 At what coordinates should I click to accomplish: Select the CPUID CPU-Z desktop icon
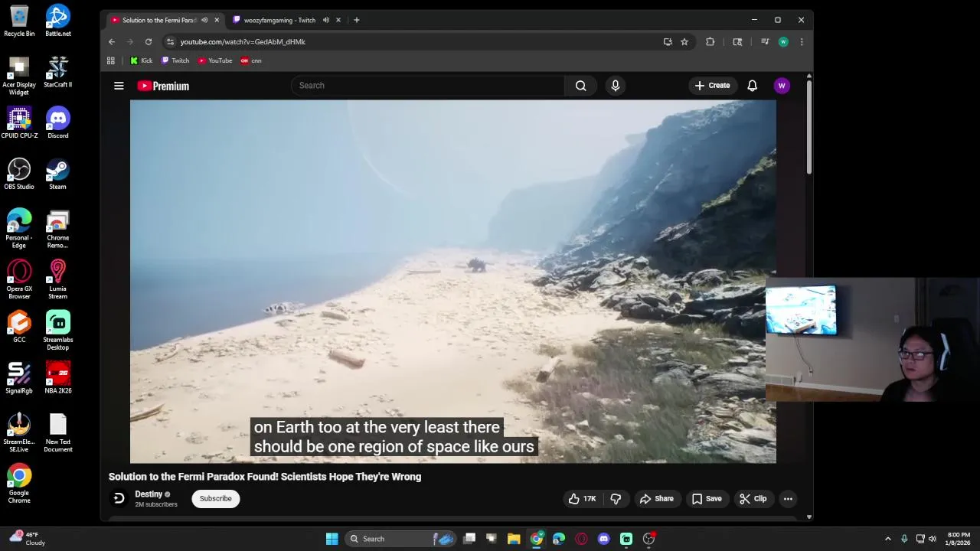click(x=19, y=122)
